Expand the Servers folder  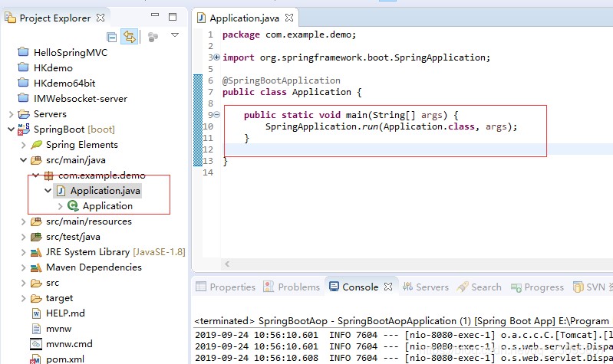click(11, 114)
